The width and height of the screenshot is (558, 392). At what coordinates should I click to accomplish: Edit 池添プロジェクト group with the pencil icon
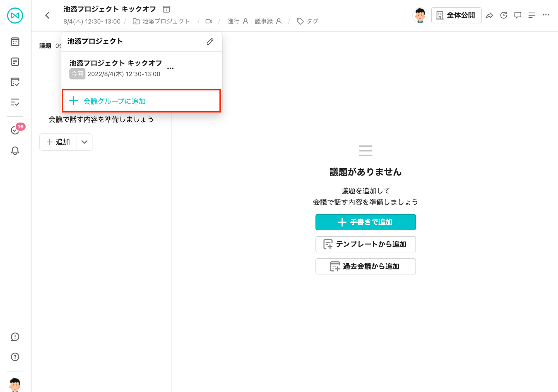(210, 42)
